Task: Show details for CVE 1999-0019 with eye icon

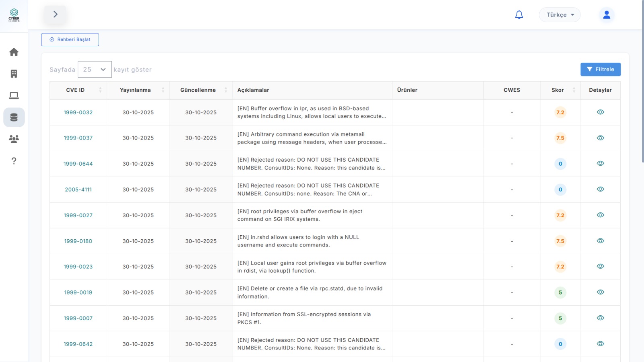Action: 600,292
